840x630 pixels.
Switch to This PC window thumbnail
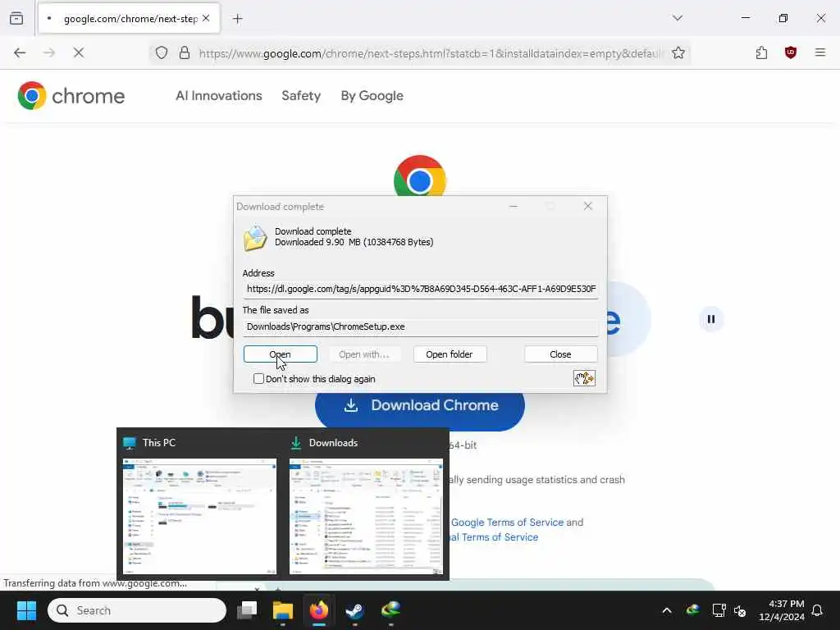click(200, 506)
